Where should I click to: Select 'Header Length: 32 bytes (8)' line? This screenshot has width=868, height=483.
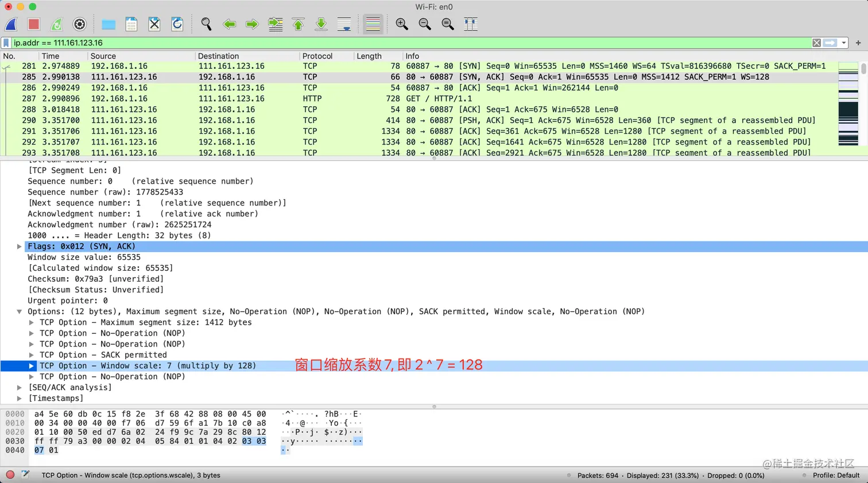[x=119, y=236]
